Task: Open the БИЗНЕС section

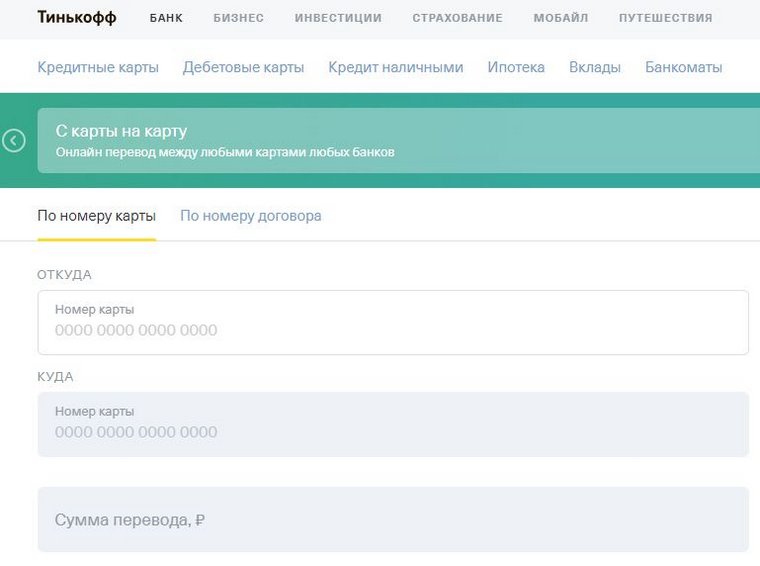Action: click(238, 18)
